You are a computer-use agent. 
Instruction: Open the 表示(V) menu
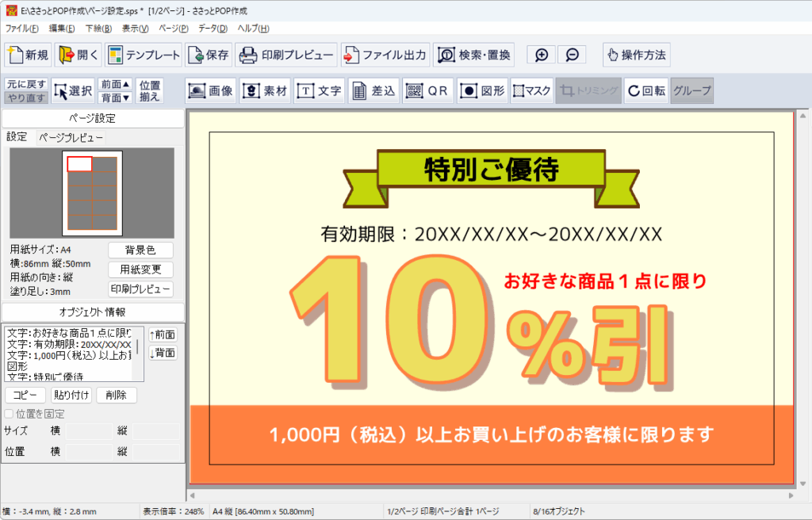pos(136,29)
